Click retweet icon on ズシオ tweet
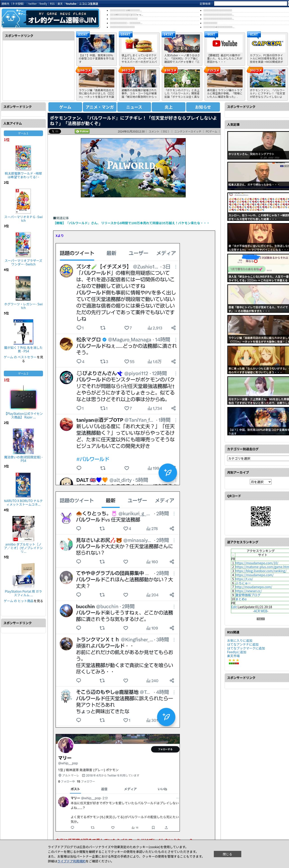The image size is (289, 868). click(x=103, y=327)
